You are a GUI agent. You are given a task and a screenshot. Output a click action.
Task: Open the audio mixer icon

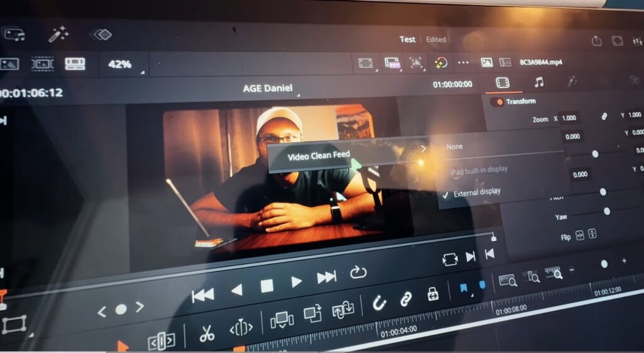point(637,41)
